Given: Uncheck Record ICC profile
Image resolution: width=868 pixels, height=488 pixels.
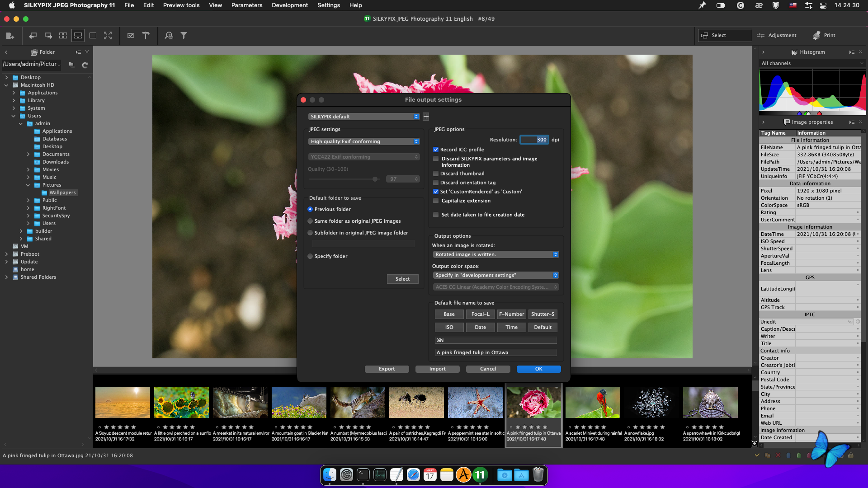Looking at the screenshot, I should [x=436, y=150].
